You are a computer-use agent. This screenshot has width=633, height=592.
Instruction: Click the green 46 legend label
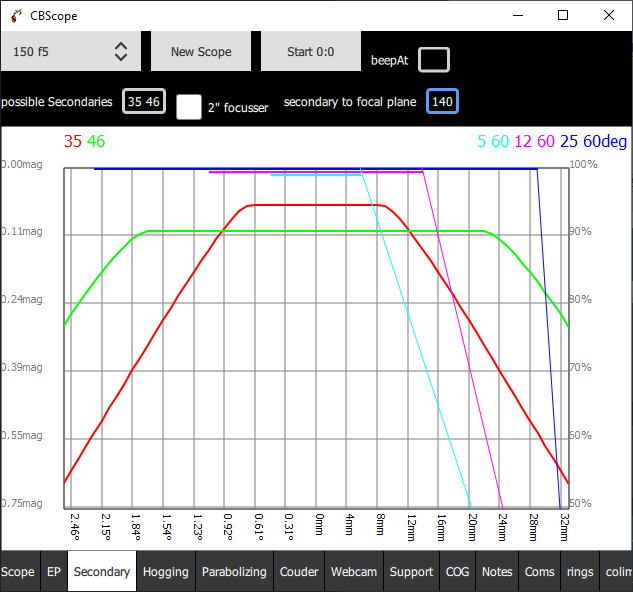96,141
